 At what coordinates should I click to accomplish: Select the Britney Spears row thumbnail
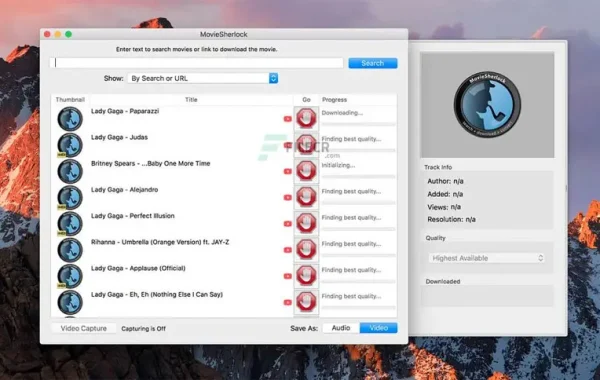pyautogui.click(x=70, y=171)
